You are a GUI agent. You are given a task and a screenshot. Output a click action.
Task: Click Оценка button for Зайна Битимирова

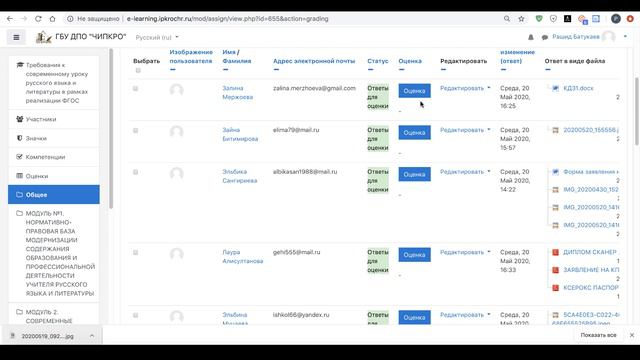414,132
